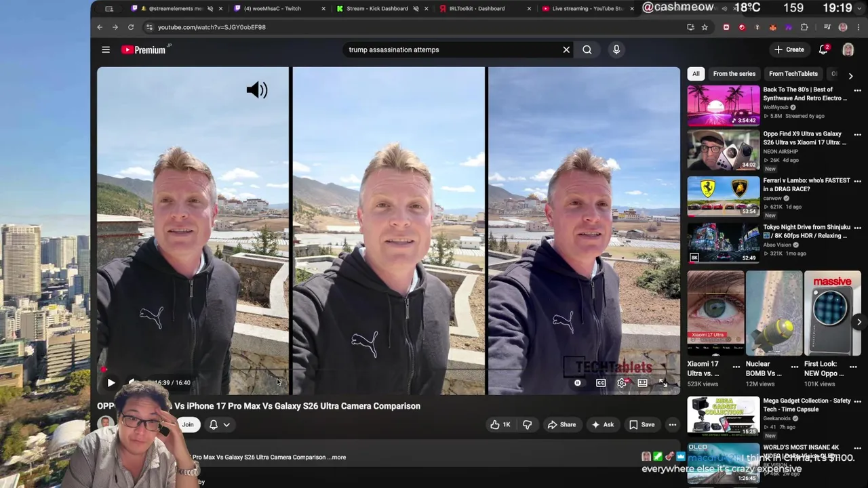Enter full screen mode
Viewport: 868px width, 488px height.
point(663,383)
